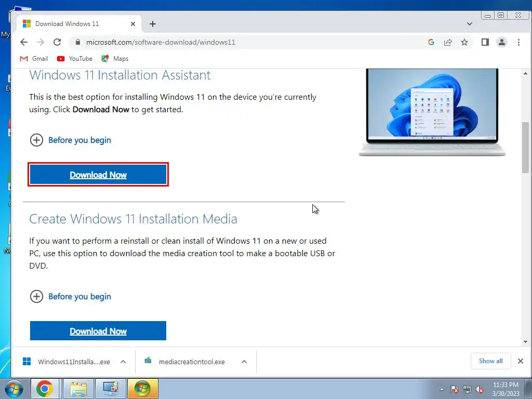The width and height of the screenshot is (532, 399).
Task: Click the page scrollbar down arrow
Action: [526, 342]
